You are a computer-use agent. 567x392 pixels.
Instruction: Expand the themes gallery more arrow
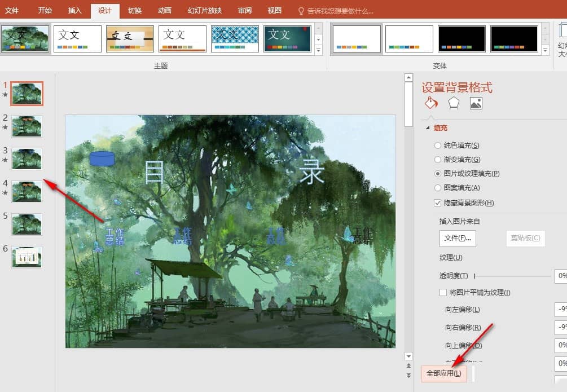[319, 51]
